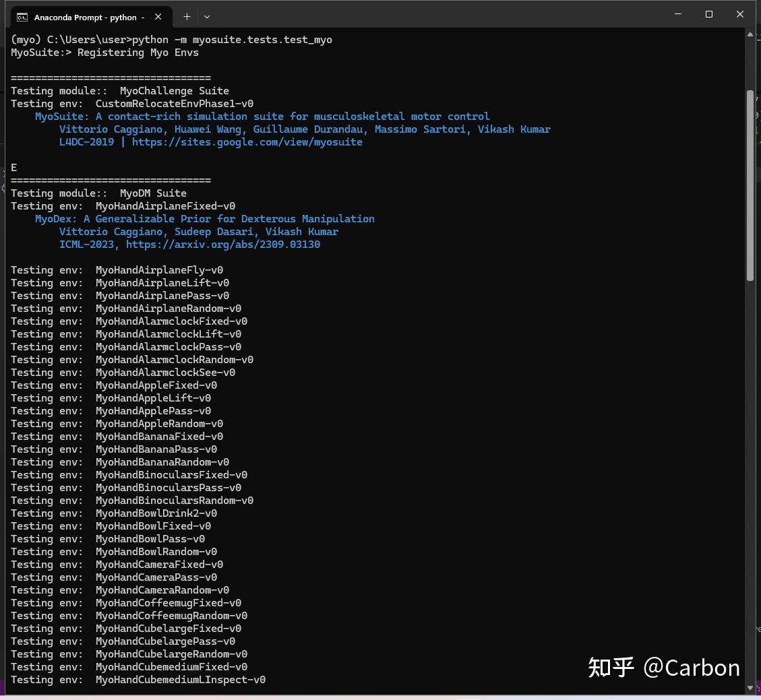Click the MyoDex paper title line
761x700 pixels.
click(204, 219)
